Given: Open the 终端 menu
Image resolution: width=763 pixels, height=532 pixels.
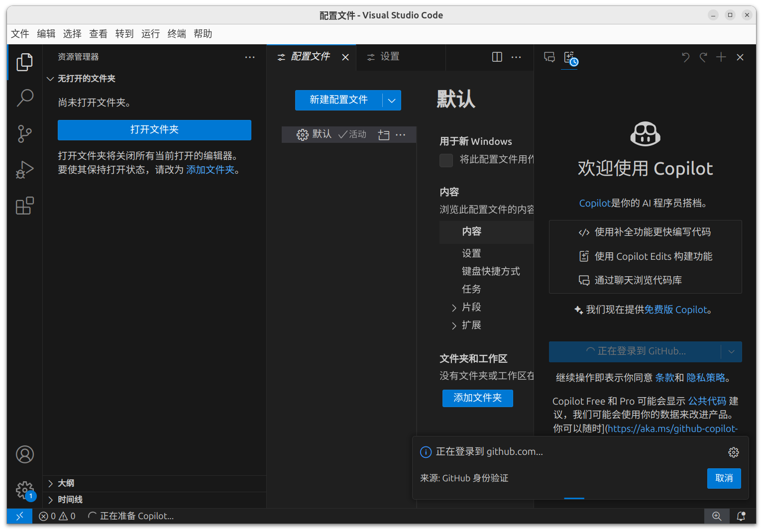Looking at the screenshot, I should pos(177,34).
